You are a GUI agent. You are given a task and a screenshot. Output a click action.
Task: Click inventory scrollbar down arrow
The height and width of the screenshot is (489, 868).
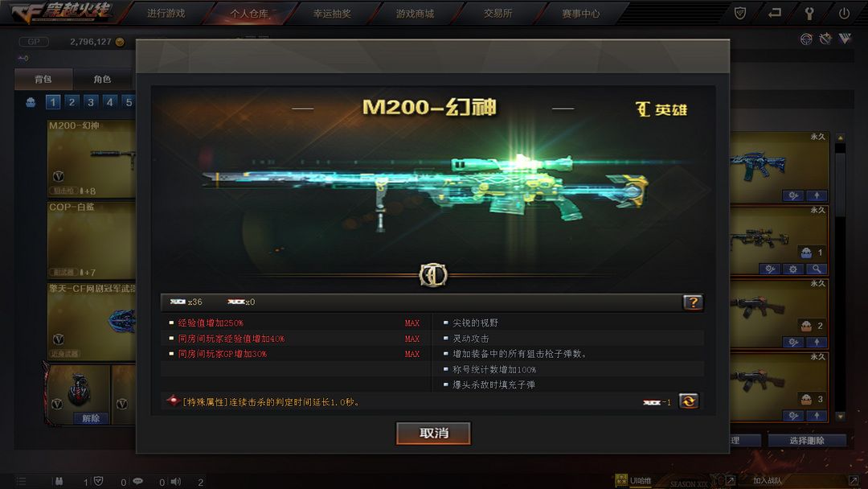pyautogui.click(x=841, y=416)
